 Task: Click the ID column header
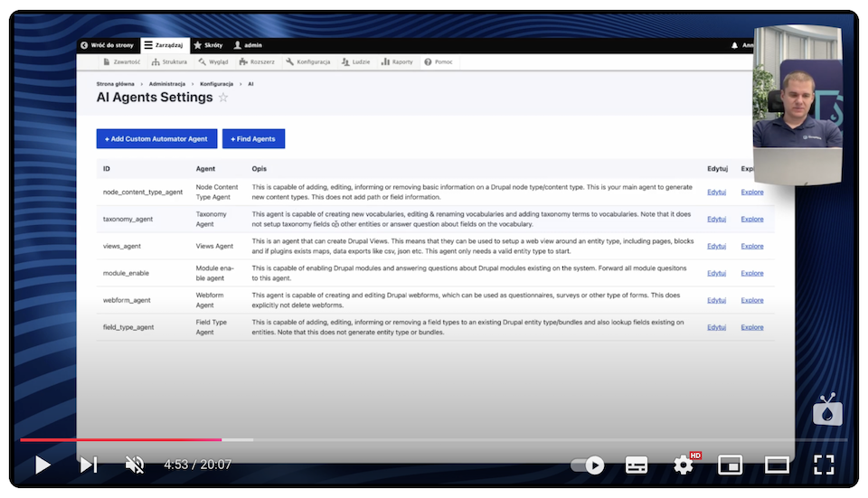click(x=107, y=169)
